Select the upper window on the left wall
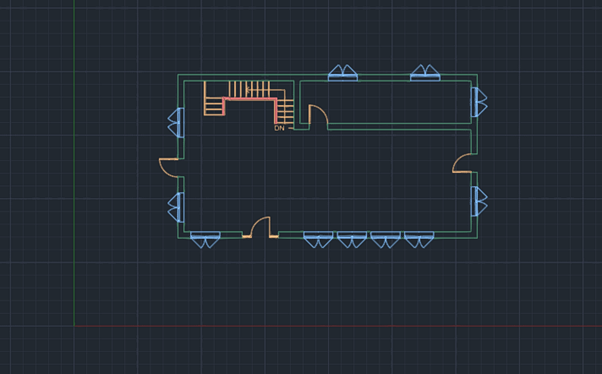The image size is (602, 374). point(176,122)
